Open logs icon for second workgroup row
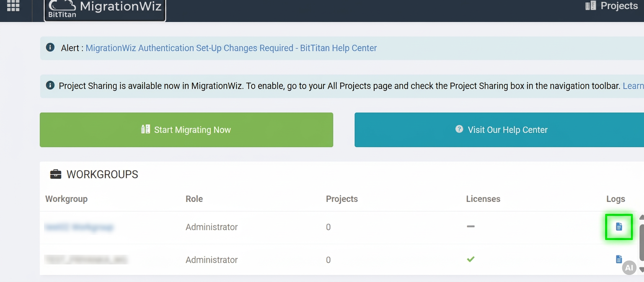The image size is (644, 282). click(619, 259)
